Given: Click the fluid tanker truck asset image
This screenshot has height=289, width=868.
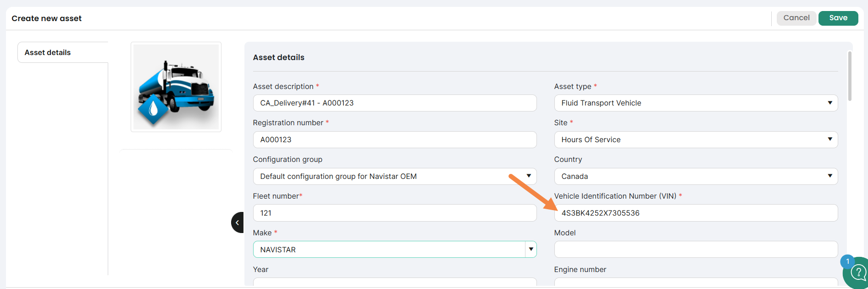Looking at the screenshot, I should pyautogui.click(x=176, y=87).
